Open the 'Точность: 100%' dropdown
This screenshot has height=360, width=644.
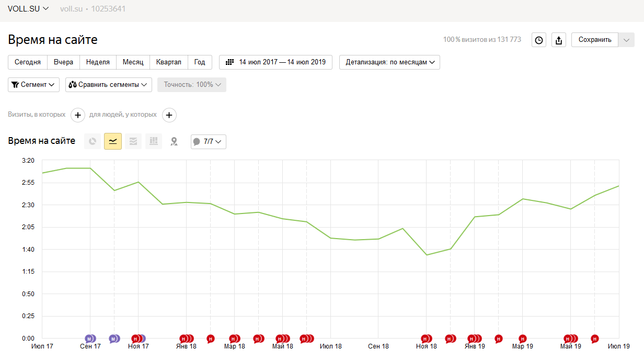click(x=192, y=85)
